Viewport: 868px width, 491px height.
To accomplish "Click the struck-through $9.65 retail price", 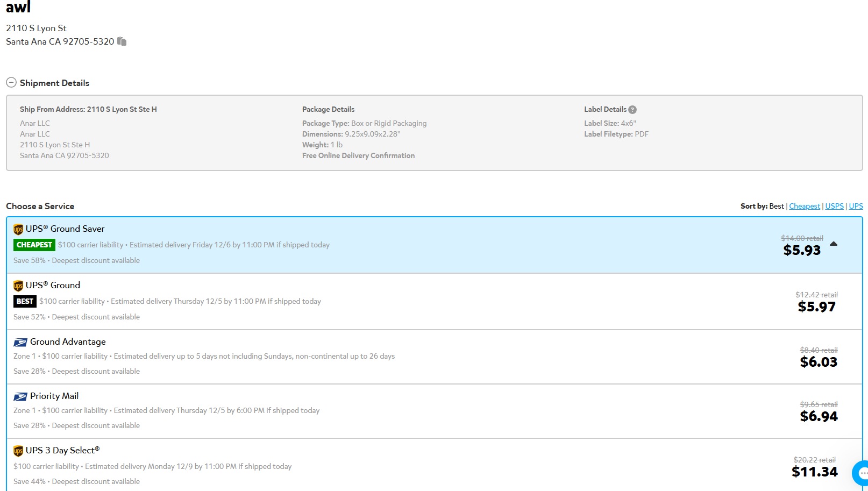I will (x=819, y=404).
